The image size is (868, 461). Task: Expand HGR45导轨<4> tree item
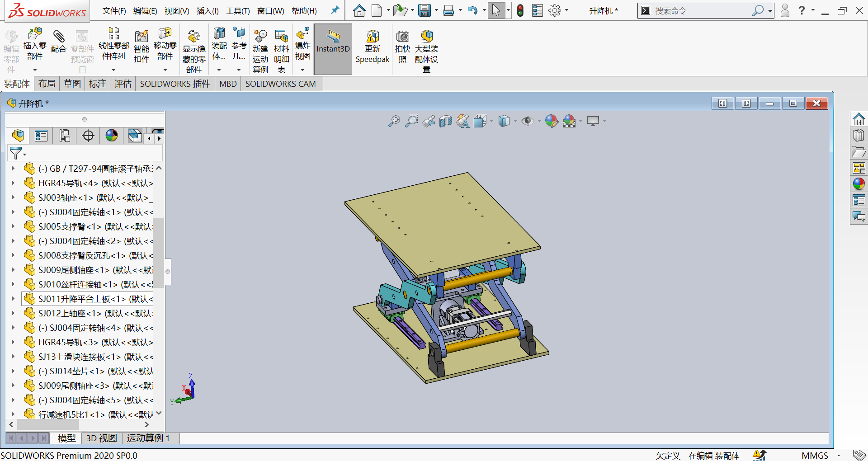pyautogui.click(x=13, y=183)
